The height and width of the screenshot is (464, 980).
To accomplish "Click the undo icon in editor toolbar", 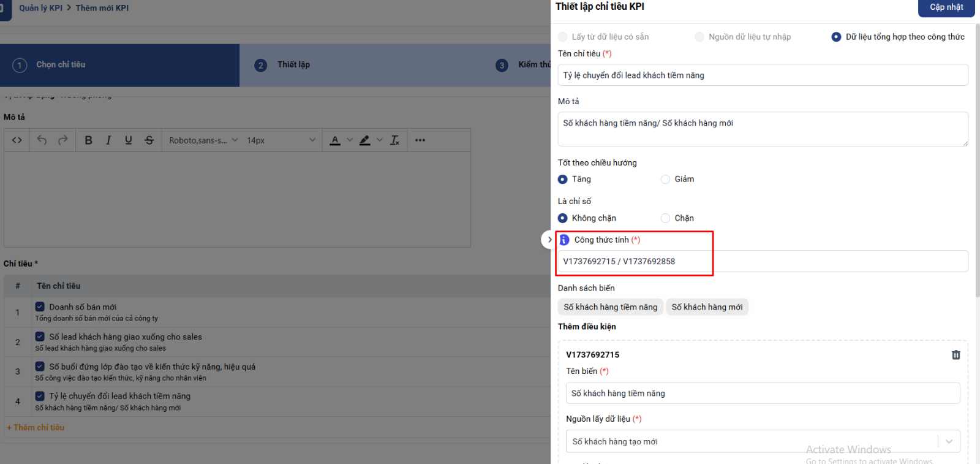I will (x=42, y=140).
